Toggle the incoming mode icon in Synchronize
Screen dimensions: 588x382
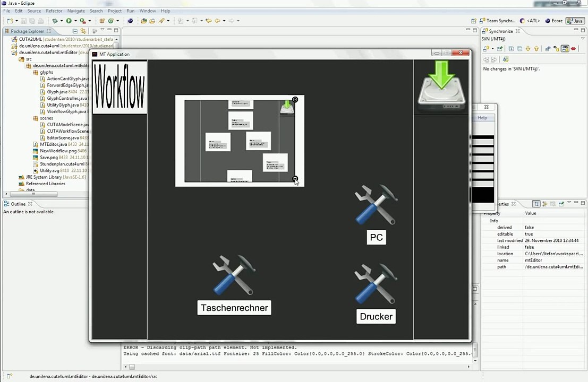(548, 49)
